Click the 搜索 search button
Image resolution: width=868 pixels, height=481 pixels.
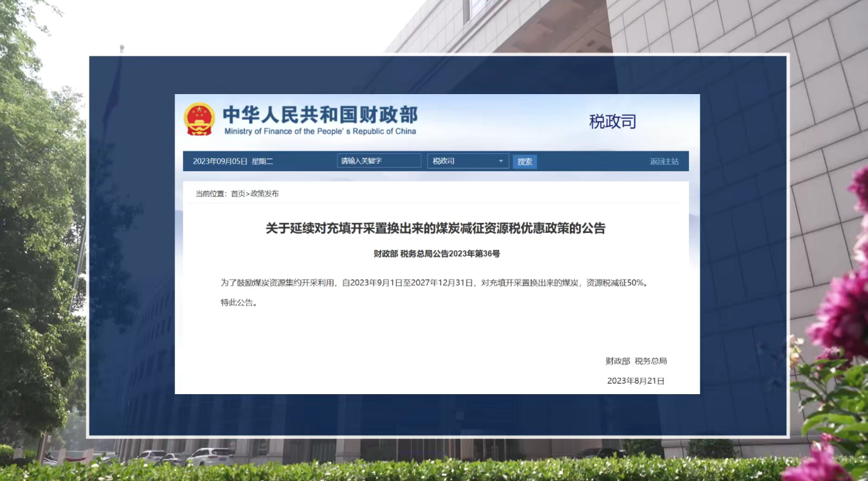524,162
